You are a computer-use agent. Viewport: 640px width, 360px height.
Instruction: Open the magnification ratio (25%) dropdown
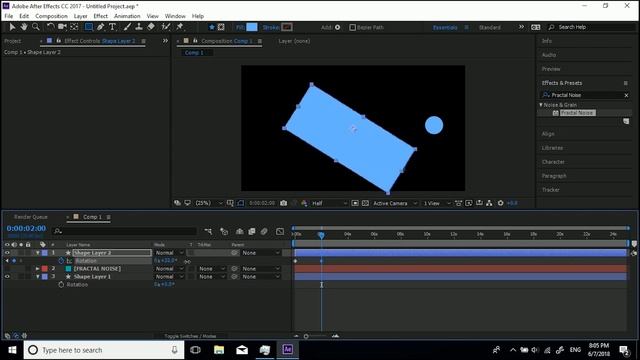coord(209,203)
